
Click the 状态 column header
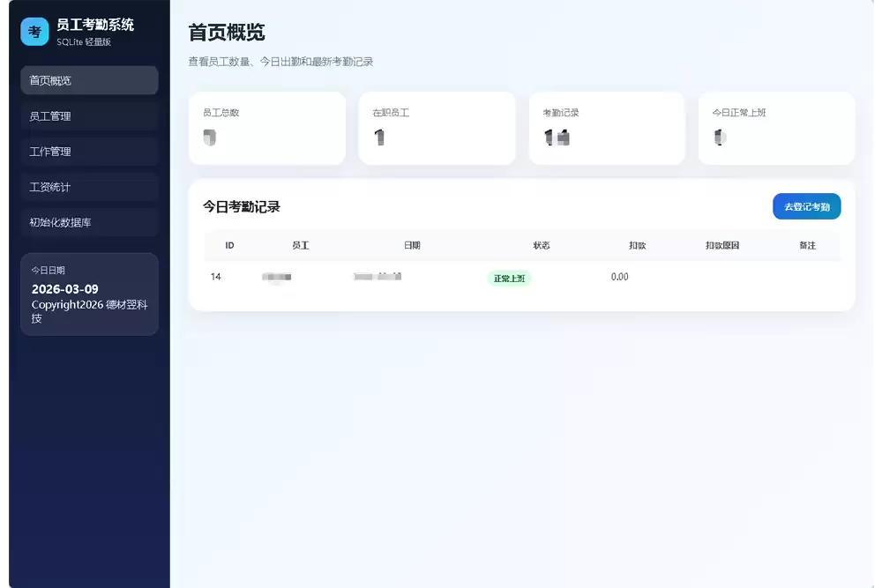pyautogui.click(x=542, y=245)
